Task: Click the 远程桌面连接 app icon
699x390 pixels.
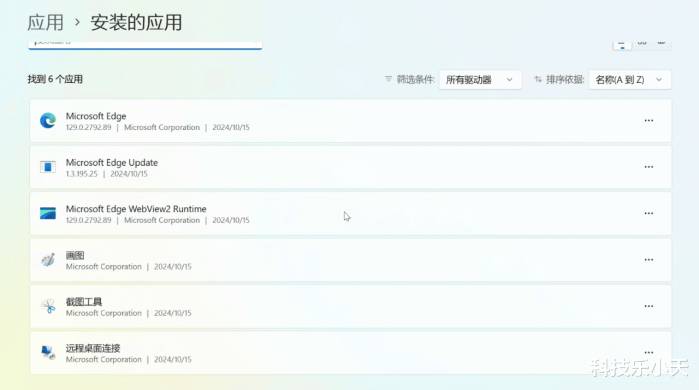Action: point(48,352)
